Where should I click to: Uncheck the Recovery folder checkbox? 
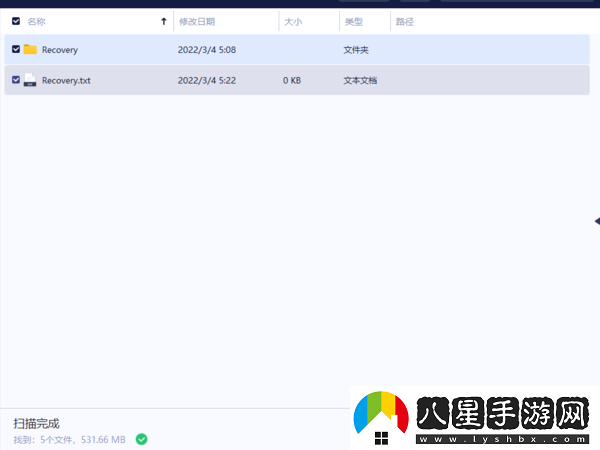coord(16,49)
